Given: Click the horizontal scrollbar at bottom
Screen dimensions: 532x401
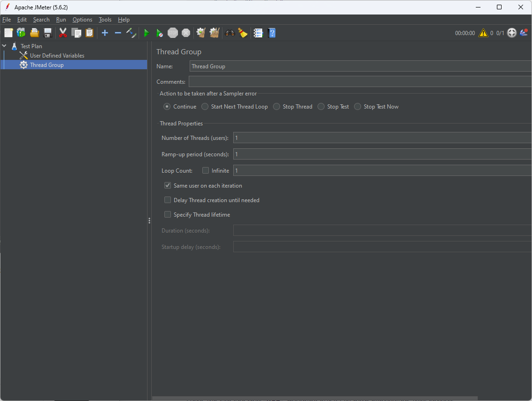Looking at the screenshot, I should click(315, 398).
